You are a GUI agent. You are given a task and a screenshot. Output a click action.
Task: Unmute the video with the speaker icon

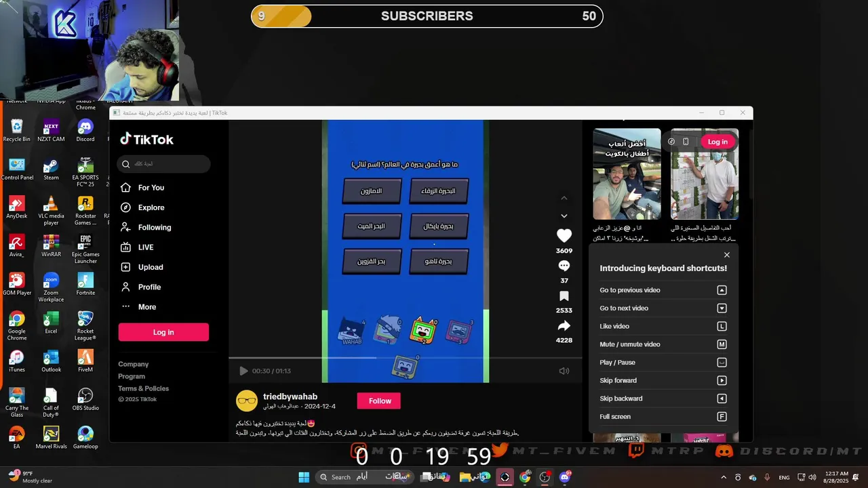pyautogui.click(x=564, y=371)
